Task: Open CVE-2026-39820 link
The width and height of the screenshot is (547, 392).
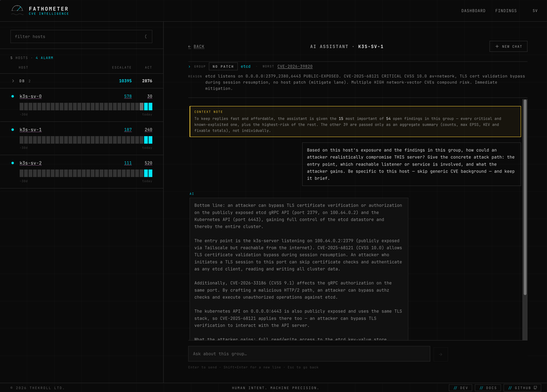Action: [x=295, y=66]
